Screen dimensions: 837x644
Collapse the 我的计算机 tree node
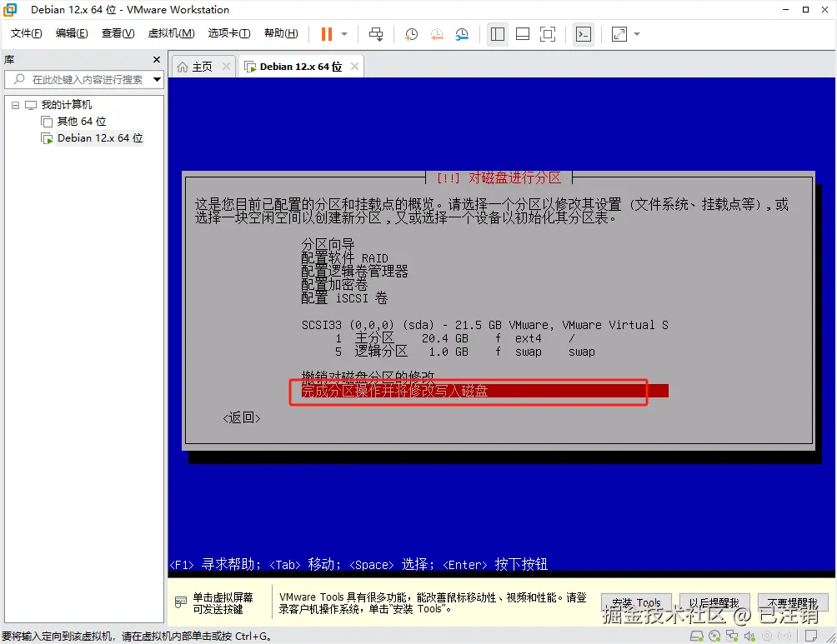pyautogui.click(x=14, y=104)
